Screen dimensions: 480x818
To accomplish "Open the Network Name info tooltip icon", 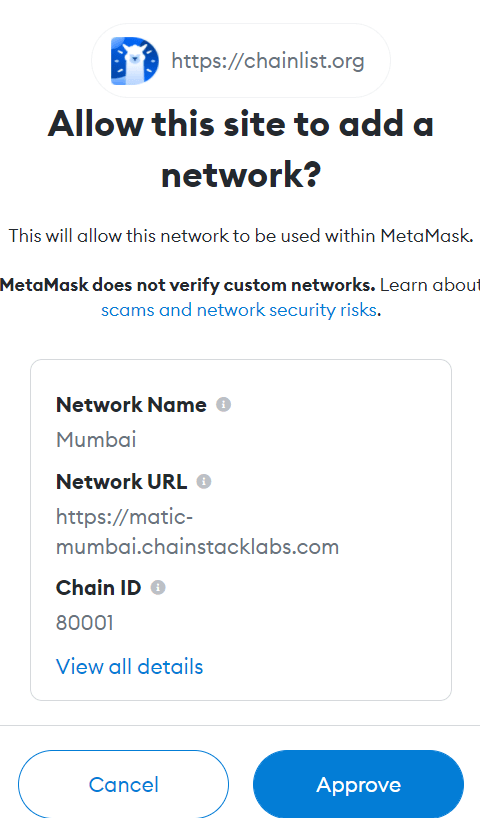I will click(223, 404).
